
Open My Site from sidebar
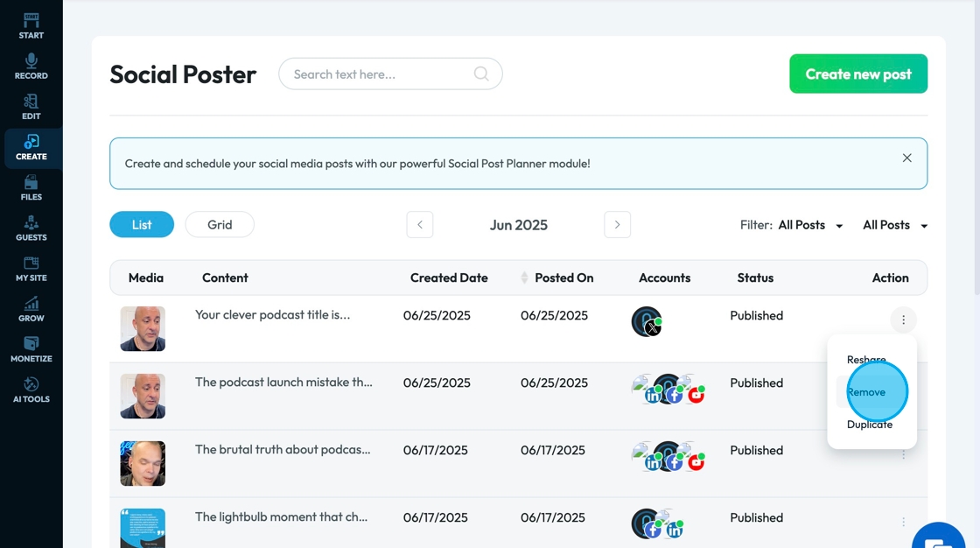click(x=31, y=269)
